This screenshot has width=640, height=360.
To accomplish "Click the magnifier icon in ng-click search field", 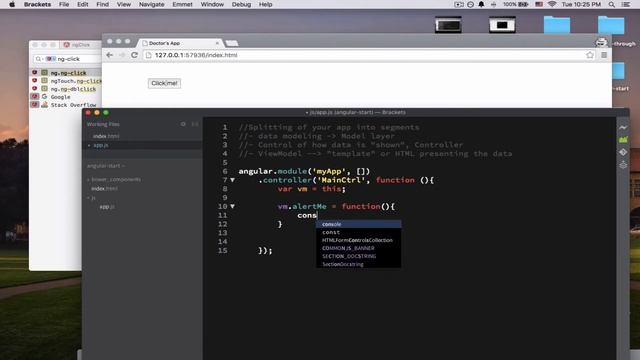I will point(38,59).
